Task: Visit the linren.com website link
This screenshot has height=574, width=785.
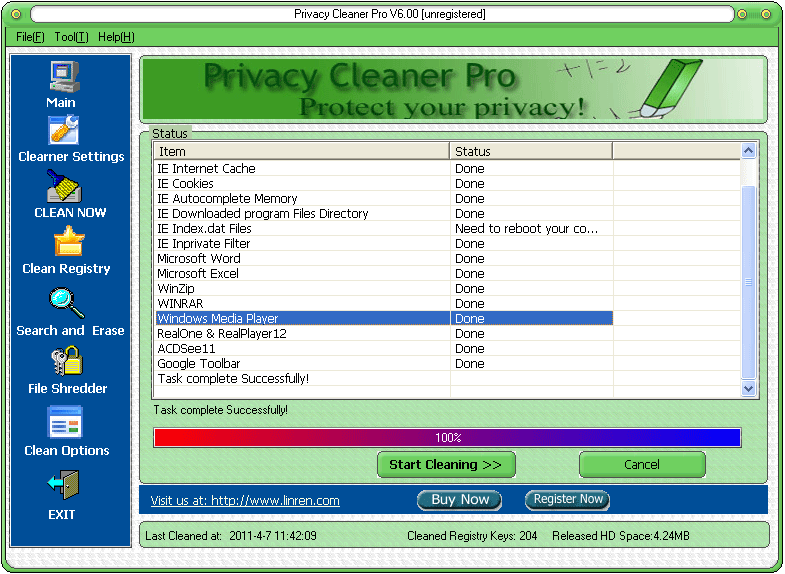Action: (x=245, y=501)
